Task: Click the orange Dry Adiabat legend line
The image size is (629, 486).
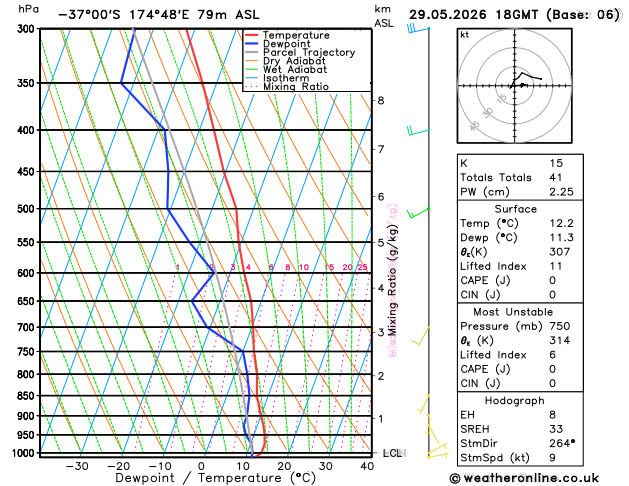Action: pyautogui.click(x=252, y=61)
